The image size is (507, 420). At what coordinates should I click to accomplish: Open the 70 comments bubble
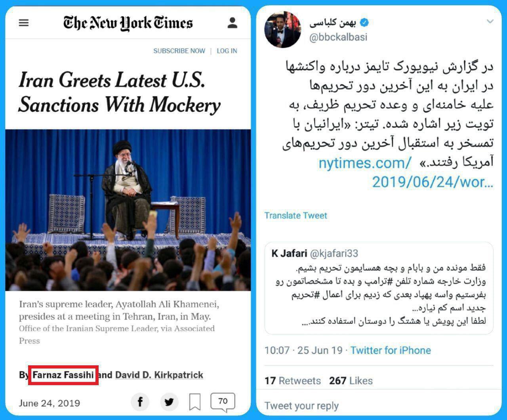coord(223,402)
